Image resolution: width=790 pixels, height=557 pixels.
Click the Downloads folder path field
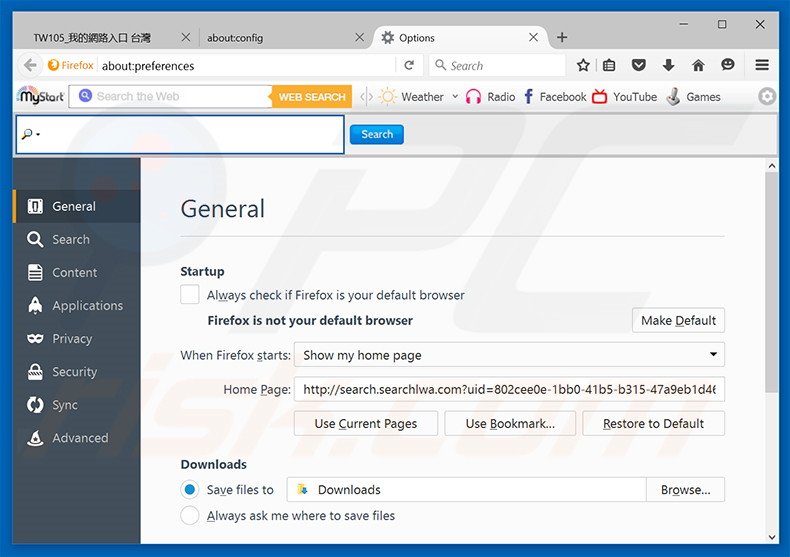467,490
